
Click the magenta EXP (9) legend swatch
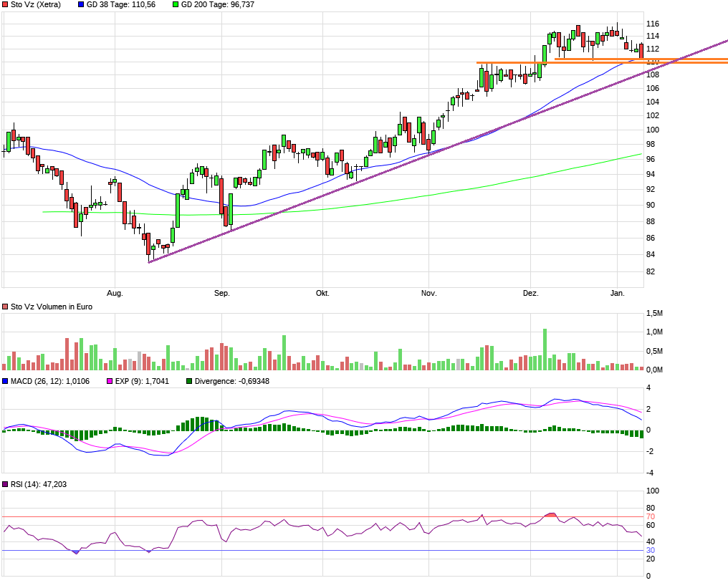click(x=110, y=382)
